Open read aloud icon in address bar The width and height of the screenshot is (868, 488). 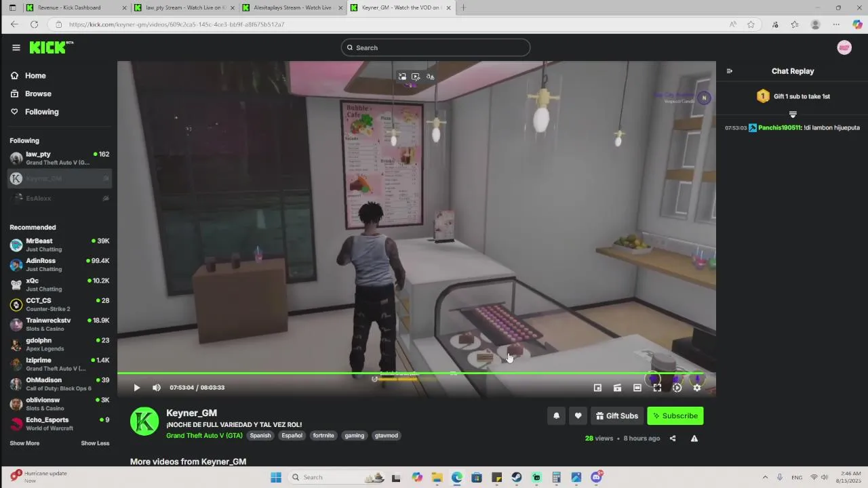pyautogui.click(x=733, y=24)
